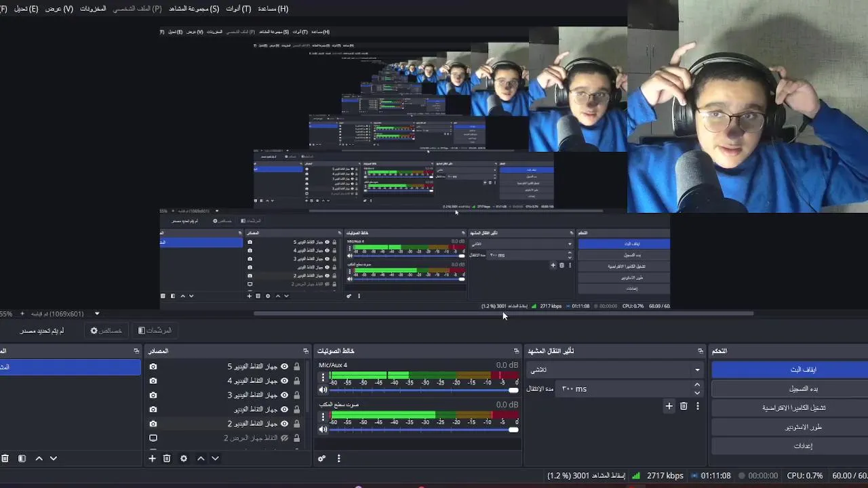The image size is (868, 488).
Task: Open the مساعدة (H) help menu
Action: click(273, 9)
